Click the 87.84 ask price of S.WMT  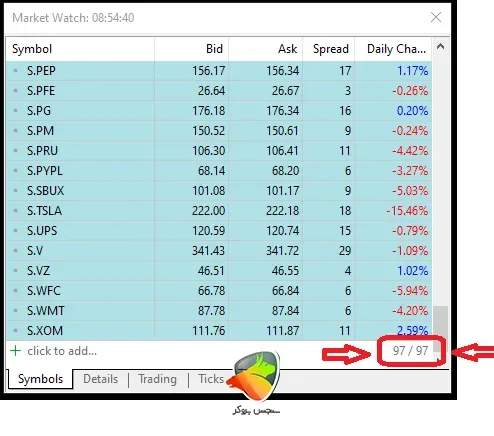pos(285,311)
